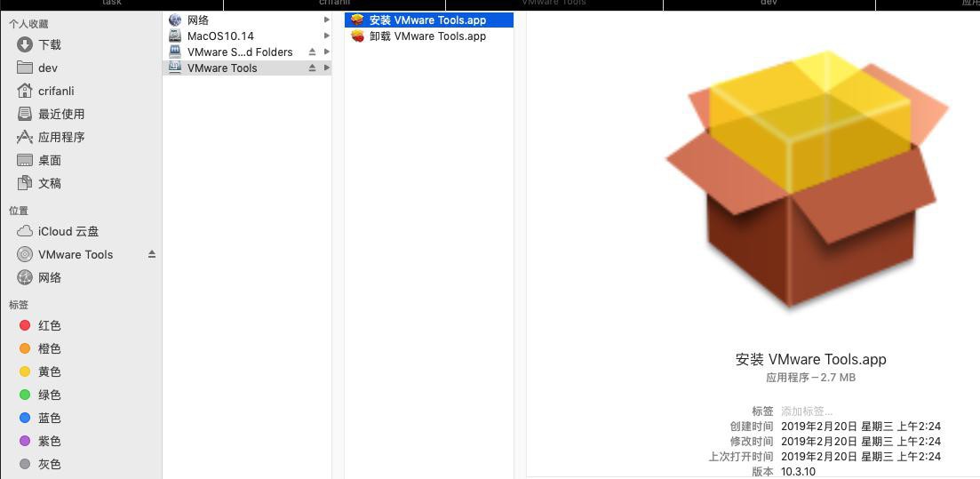Switch to the task tab

tap(111, 4)
